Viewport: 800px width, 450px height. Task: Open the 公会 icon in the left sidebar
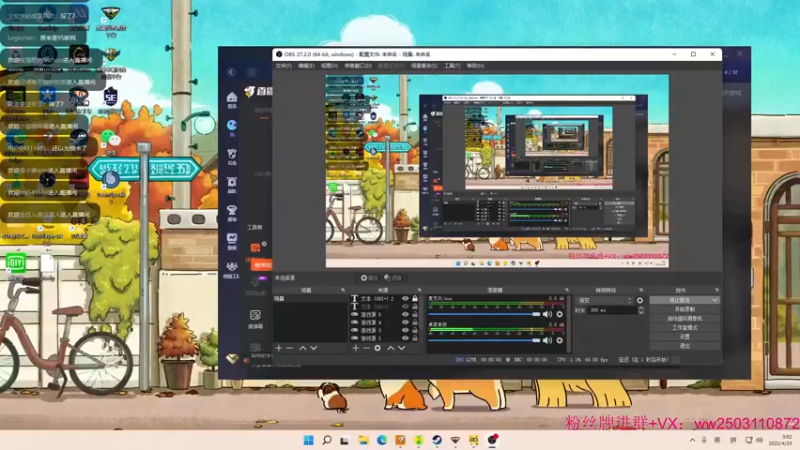[232, 156]
